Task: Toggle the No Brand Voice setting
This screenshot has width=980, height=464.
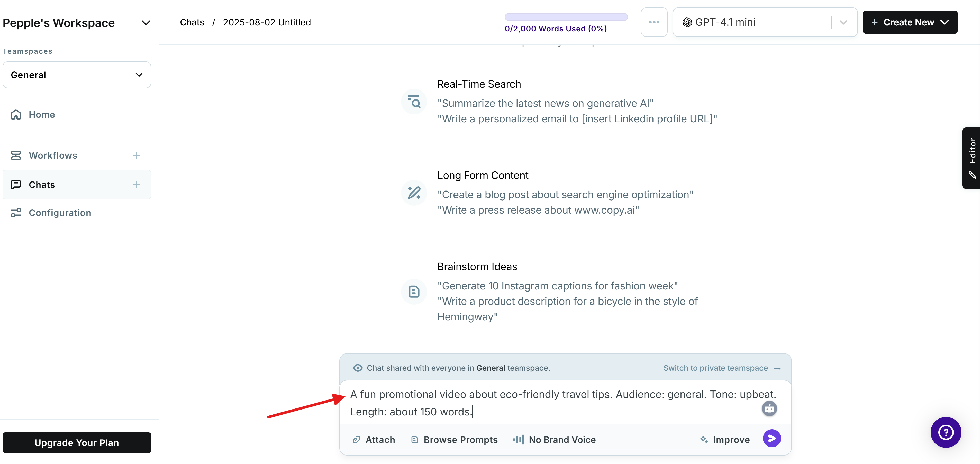Action: coord(554,440)
